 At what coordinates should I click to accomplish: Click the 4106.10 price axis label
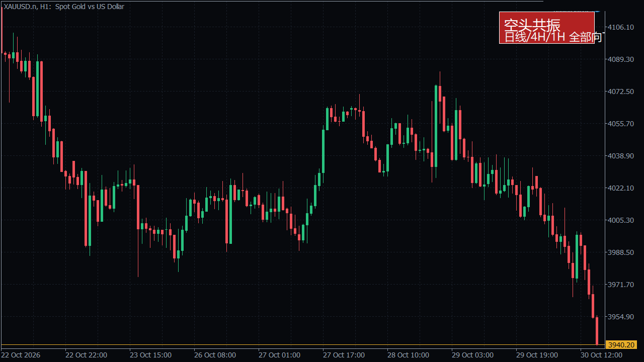point(621,27)
